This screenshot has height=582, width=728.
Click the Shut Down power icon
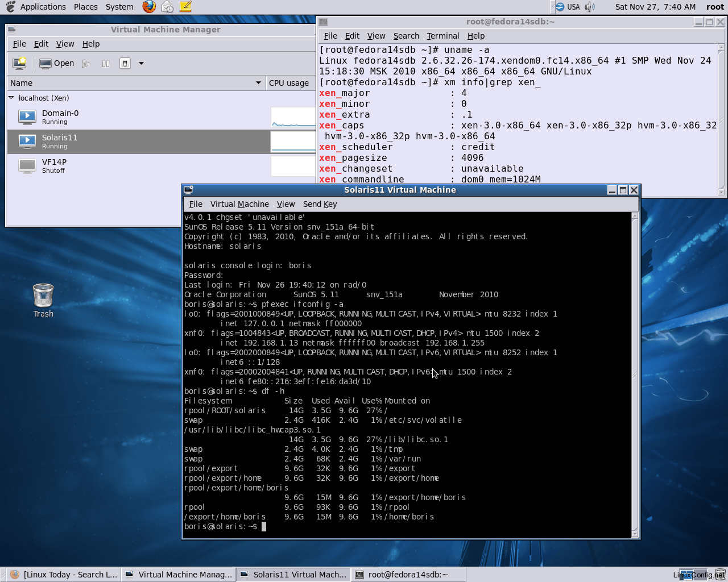[125, 64]
